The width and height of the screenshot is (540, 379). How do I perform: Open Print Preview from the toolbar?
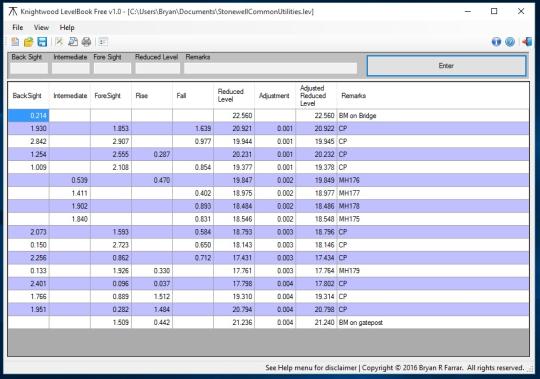click(x=73, y=42)
